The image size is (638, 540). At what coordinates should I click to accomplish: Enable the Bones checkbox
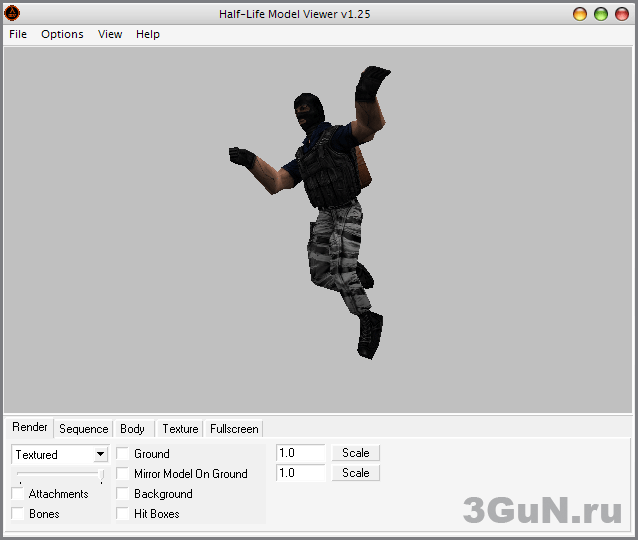[17, 513]
